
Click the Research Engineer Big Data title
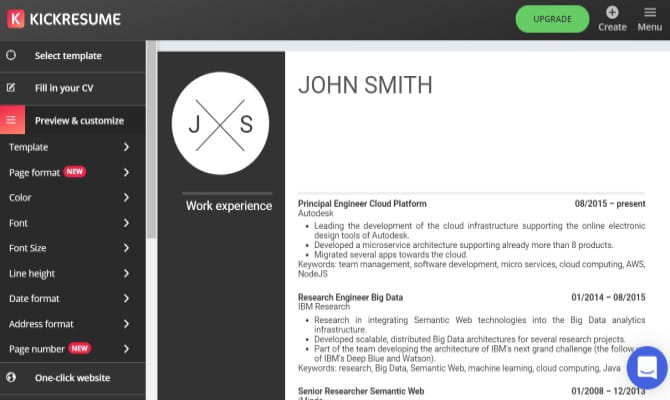pos(350,297)
